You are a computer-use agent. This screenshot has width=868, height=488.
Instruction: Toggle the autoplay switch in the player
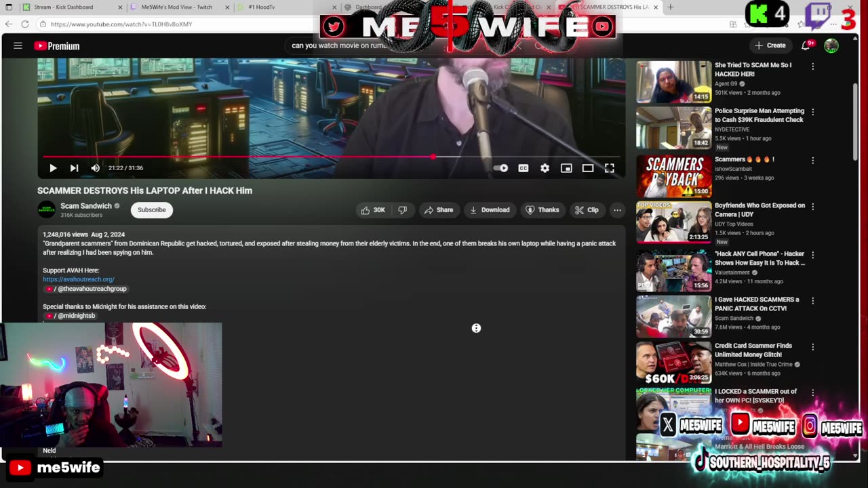(x=500, y=168)
